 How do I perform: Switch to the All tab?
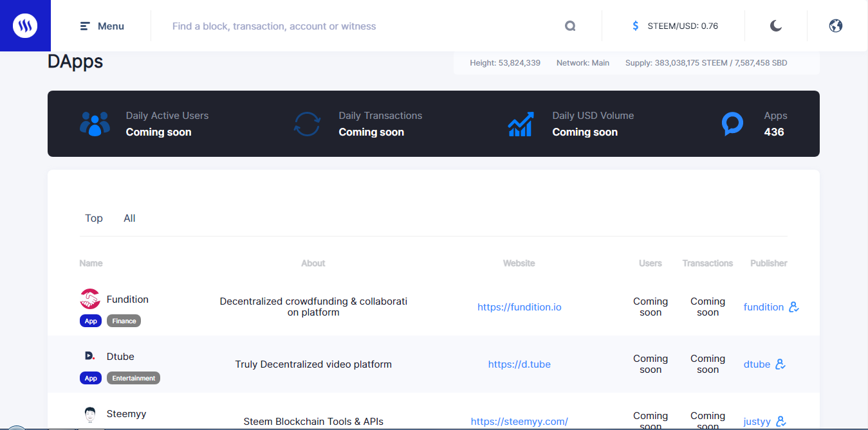[x=129, y=218]
